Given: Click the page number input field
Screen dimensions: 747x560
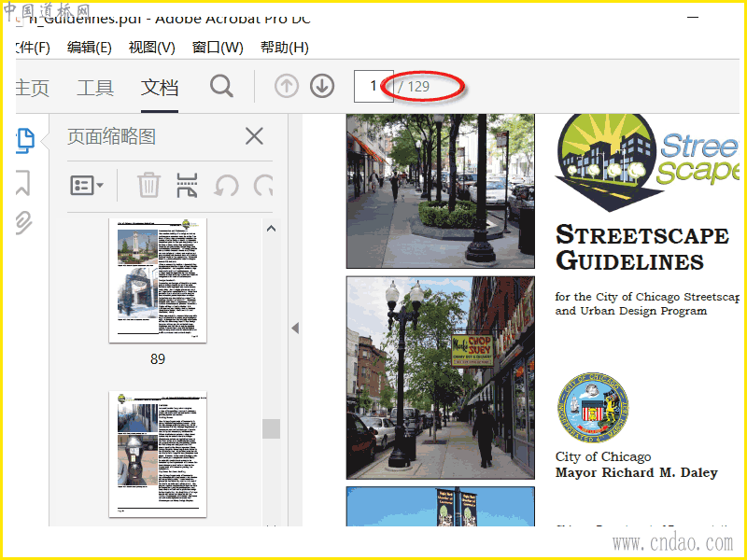Looking at the screenshot, I should tap(373, 86).
